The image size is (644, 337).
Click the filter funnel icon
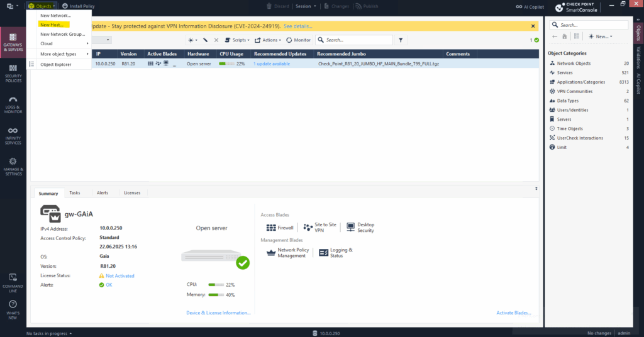[x=401, y=40]
